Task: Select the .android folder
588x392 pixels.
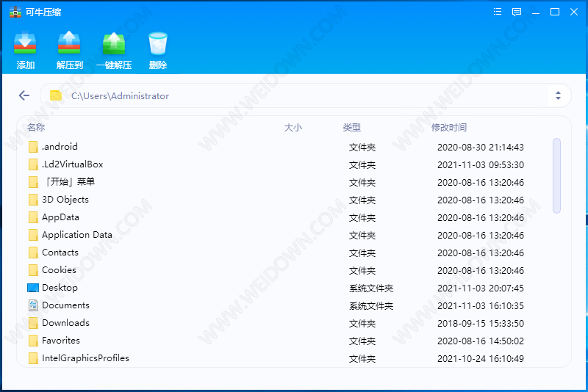Action: click(60, 147)
